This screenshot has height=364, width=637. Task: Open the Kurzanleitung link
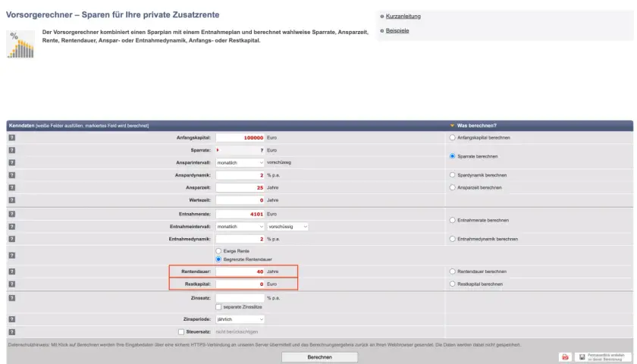pos(403,16)
